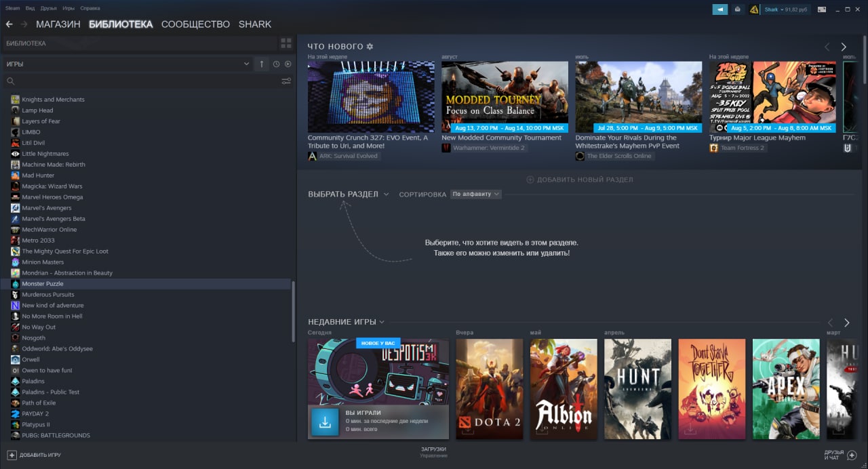Screen dimensions: 868x469
Task: Click the magnifier search icon
Action: point(10,81)
